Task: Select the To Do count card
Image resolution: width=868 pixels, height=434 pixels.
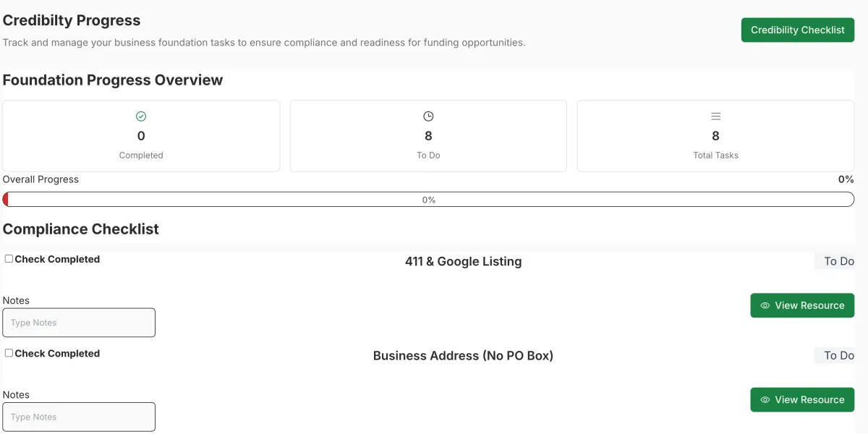Action: point(428,136)
